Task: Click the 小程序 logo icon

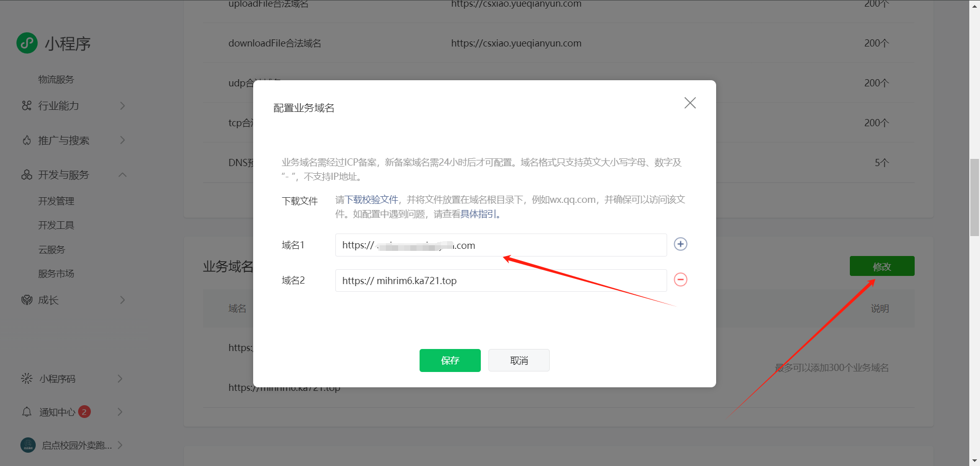Action: [x=27, y=43]
